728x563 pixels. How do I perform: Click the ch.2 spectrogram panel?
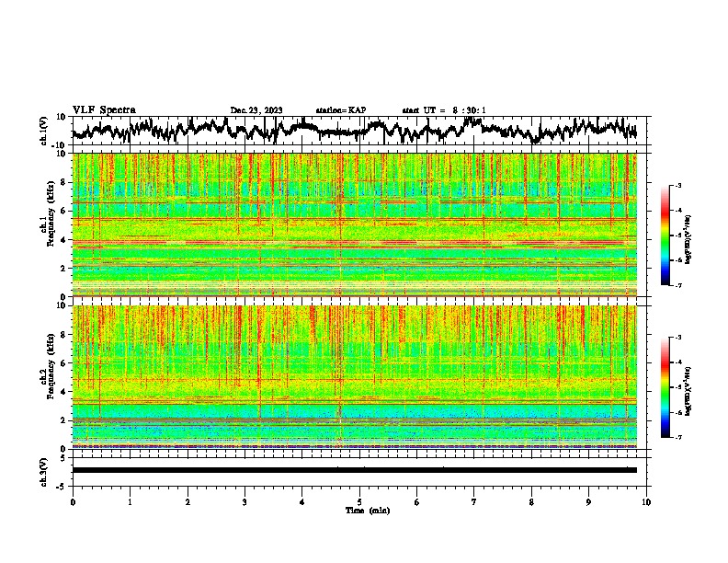coord(355,377)
